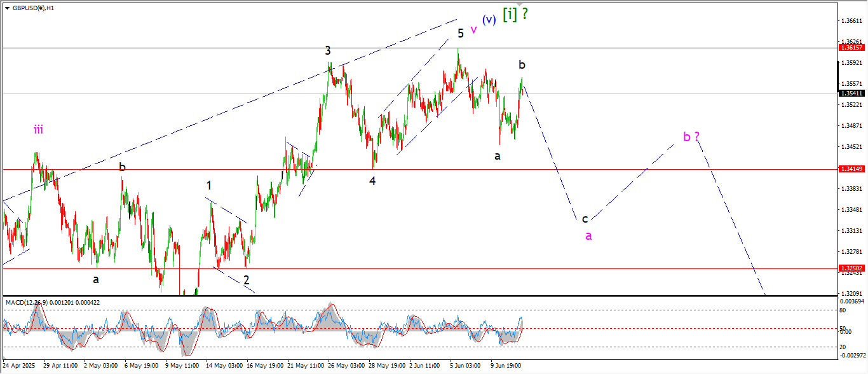The width and height of the screenshot is (868, 374).
Task: Click the black wave label 5
Action: tap(460, 34)
